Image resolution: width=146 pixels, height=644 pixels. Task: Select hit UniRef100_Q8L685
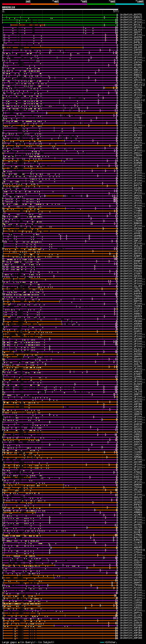(131, 47)
